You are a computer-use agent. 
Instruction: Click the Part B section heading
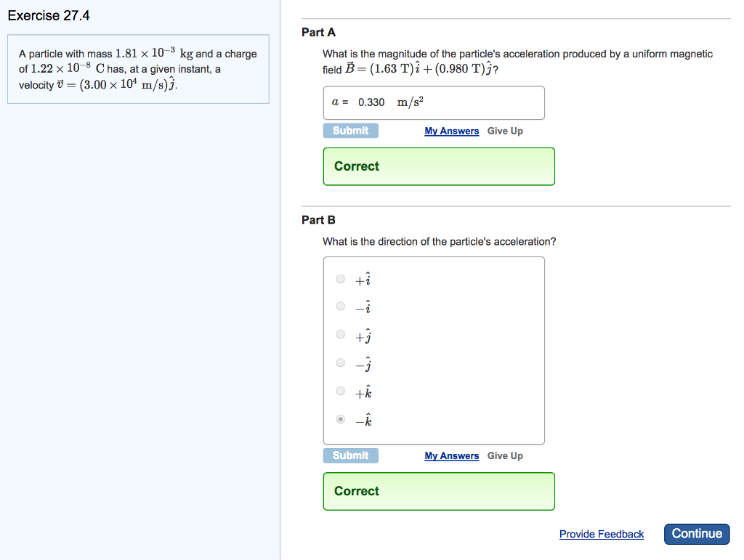tap(317, 219)
